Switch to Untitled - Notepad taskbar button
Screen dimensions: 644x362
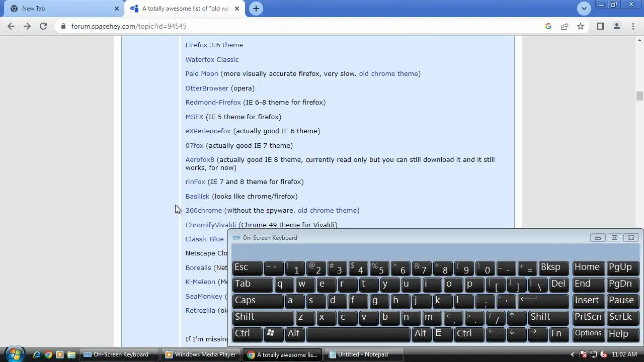[363, 354]
